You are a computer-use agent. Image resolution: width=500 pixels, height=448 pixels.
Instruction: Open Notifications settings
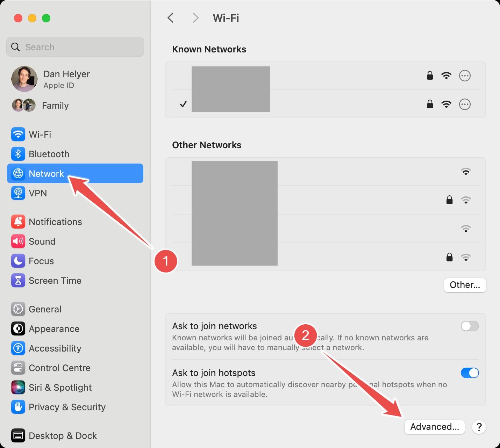pos(75,222)
